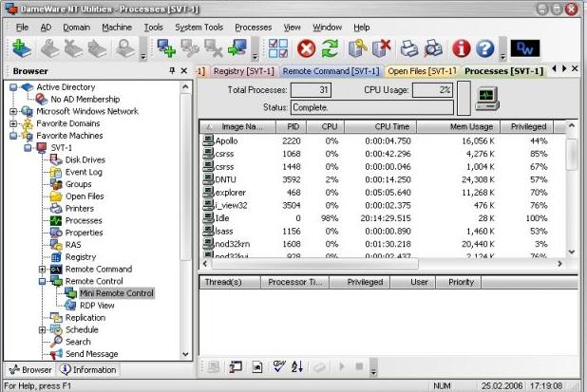Click the thread properties icon in bottom toolbar
Viewport: 587px width, 392px height.
coord(236,366)
